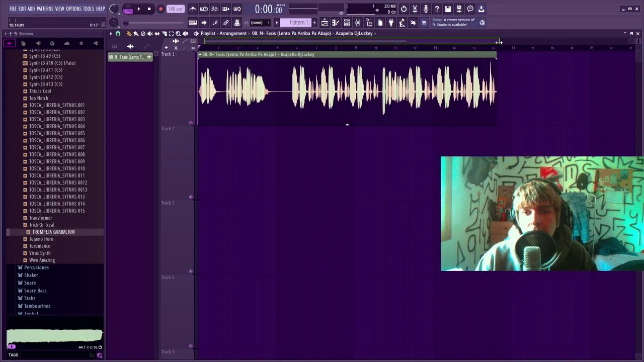Image resolution: width=644 pixels, height=362 pixels.
Task: Arm the record button
Action: pos(160,9)
